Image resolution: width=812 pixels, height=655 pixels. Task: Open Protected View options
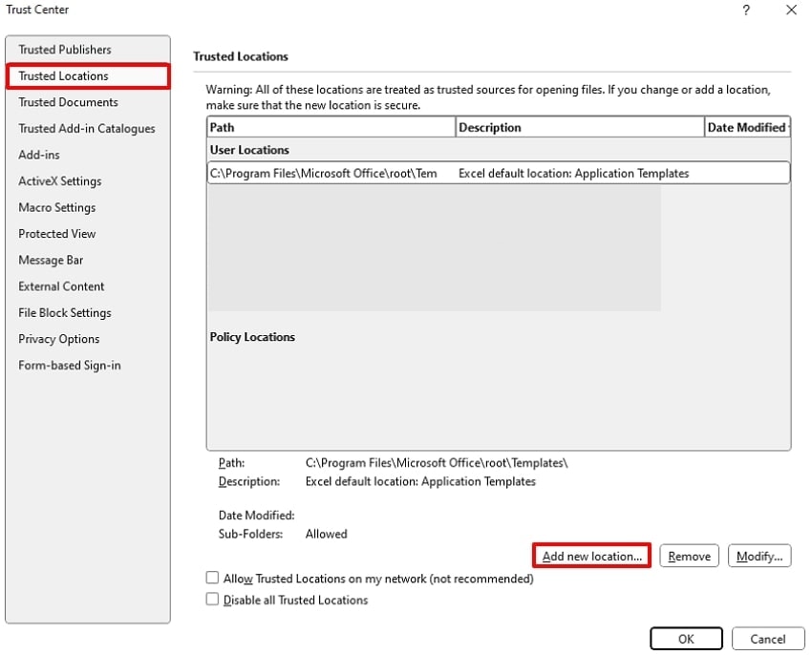57,234
